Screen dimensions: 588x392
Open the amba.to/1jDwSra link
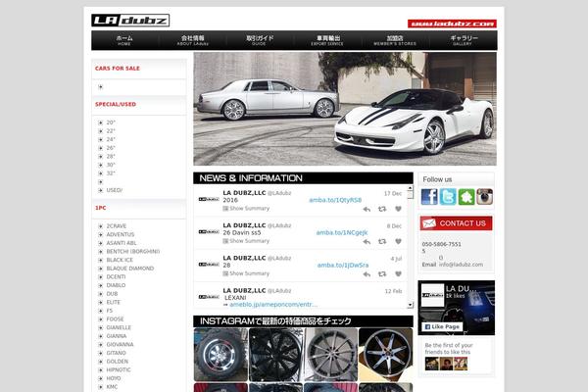[x=343, y=266]
